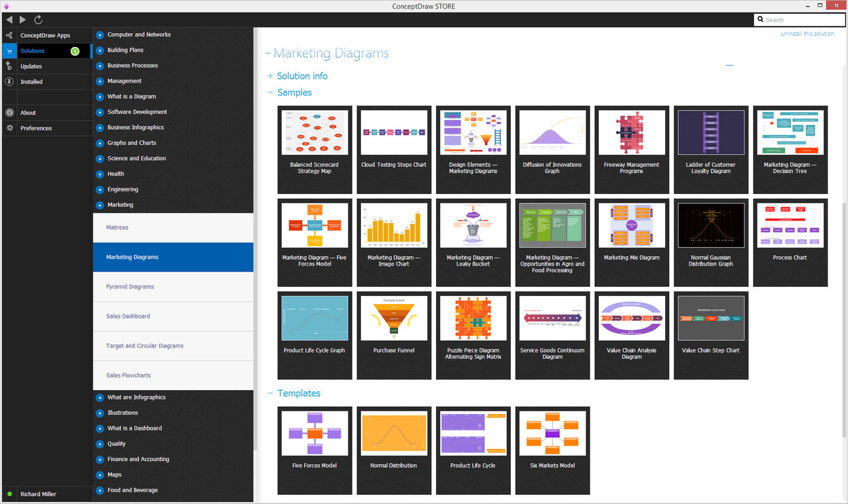Click the ConceptDraw logo in title bar

click(6, 6)
